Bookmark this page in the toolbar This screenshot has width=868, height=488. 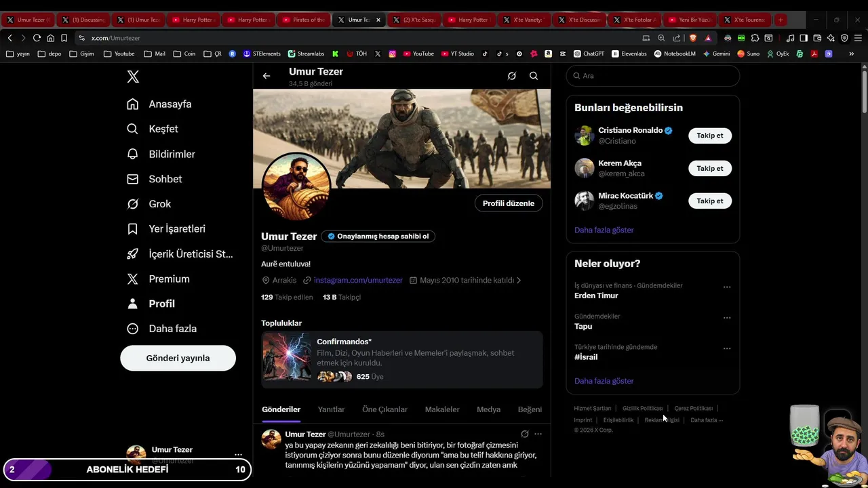(x=64, y=38)
